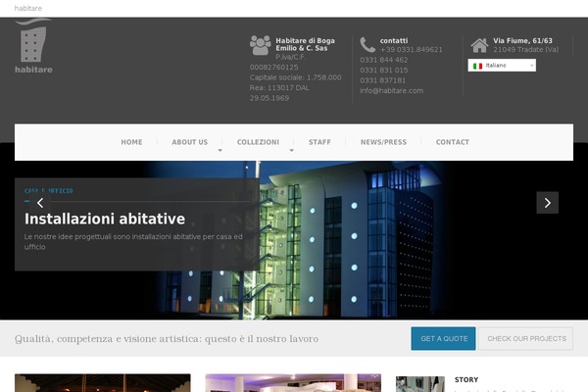Open the Staff menu item
The image size is (588, 392).
point(319,142)
